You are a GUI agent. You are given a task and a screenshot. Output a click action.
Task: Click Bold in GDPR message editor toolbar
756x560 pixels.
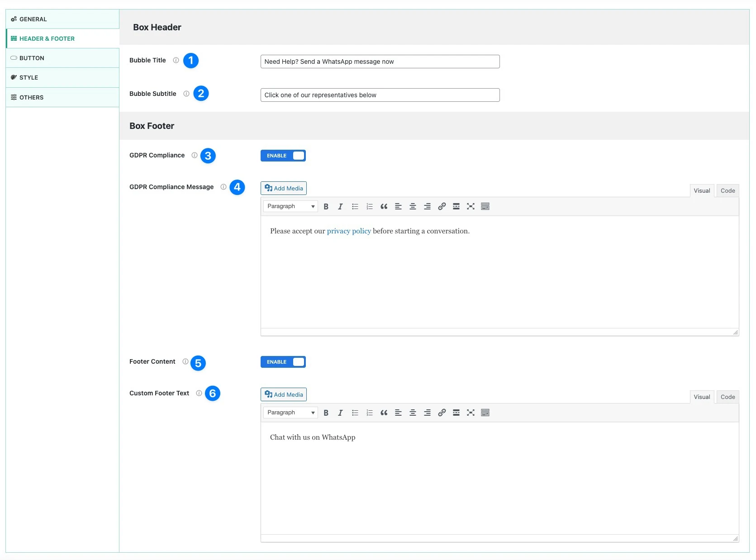pos(326,207)
